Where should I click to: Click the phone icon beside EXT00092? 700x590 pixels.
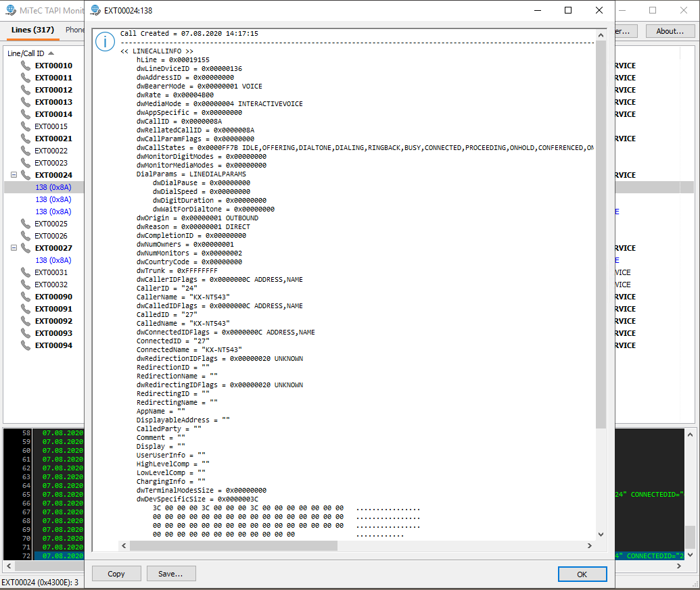tap(26, 321)
